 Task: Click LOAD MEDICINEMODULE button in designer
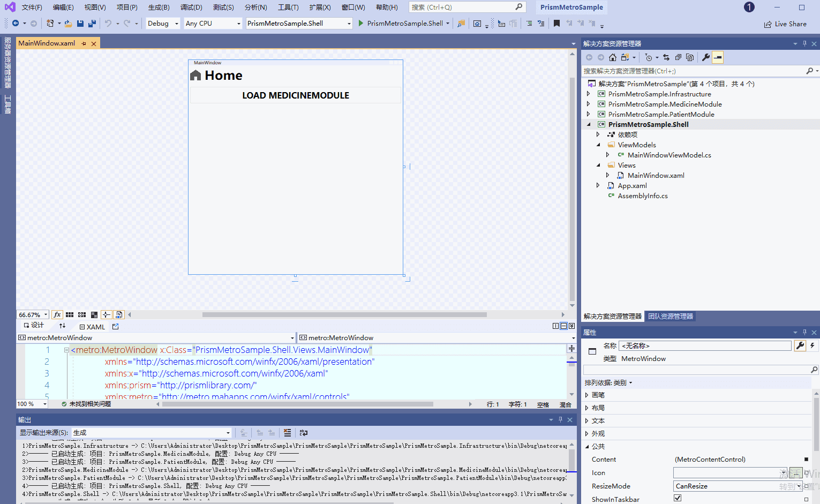[296, 95]
